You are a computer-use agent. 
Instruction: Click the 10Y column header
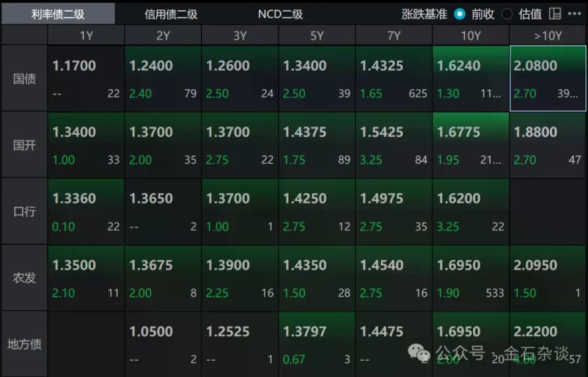click(470, 36)
